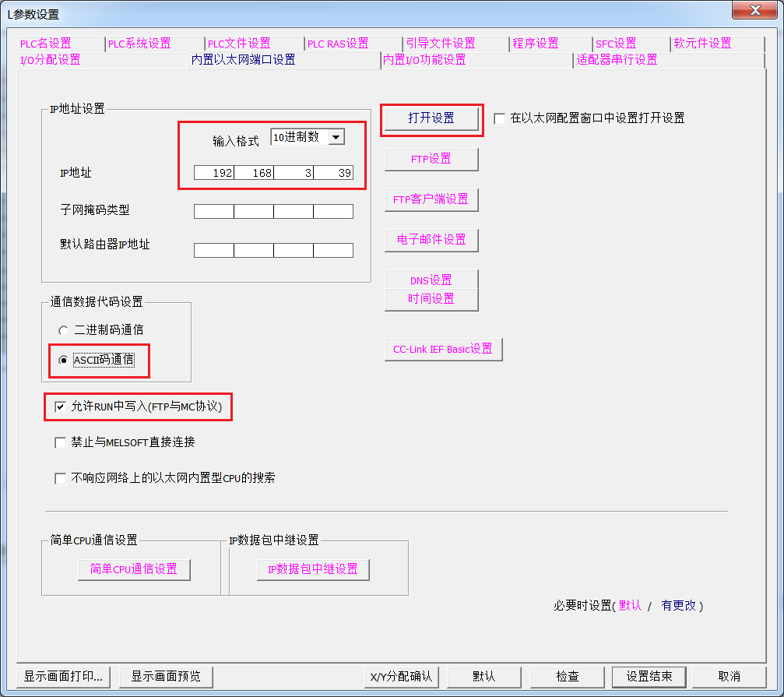Enable 禁止与MELSOFT直接连接 checkbox

pyautogui.click(x=60, y=442)
